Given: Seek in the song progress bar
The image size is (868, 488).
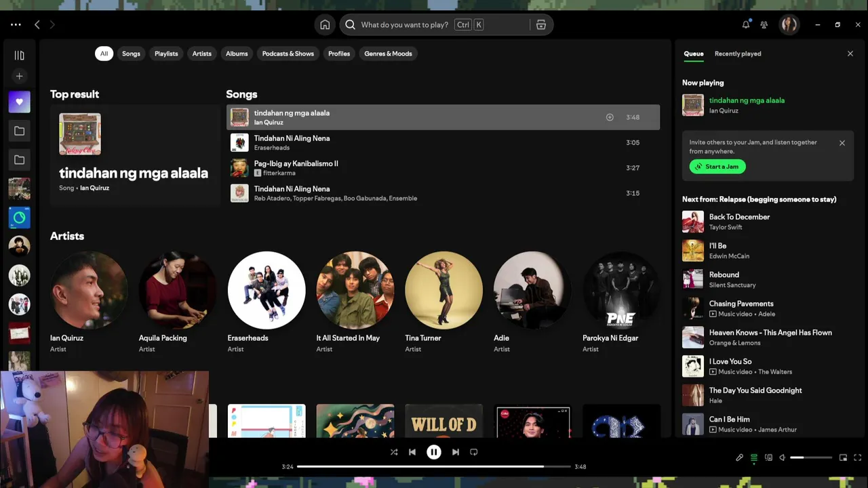Looking at the screenshot, I should [x=434, y=466].
